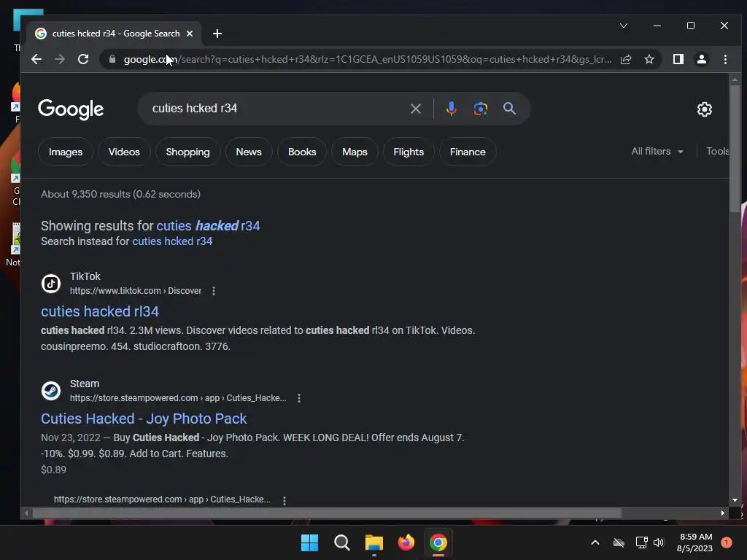Viewport: 747px width, 560px height.
Task: Switch to Maps results
Action: pyautogui.click(x=355, y=152)
